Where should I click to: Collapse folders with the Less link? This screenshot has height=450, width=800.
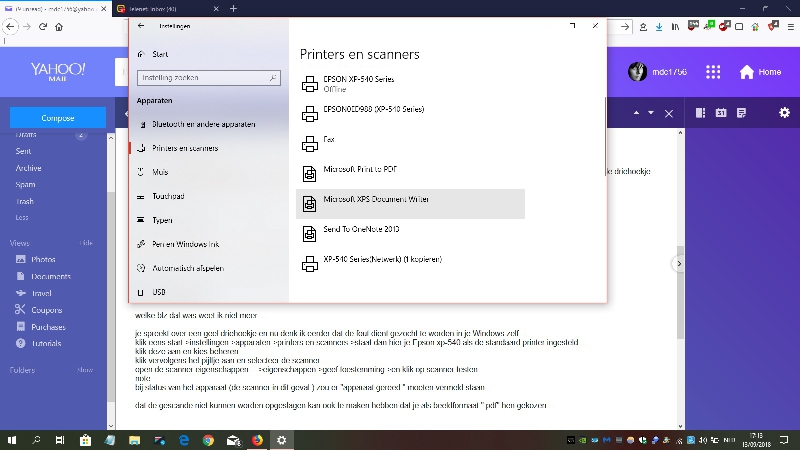coord(21,217)
